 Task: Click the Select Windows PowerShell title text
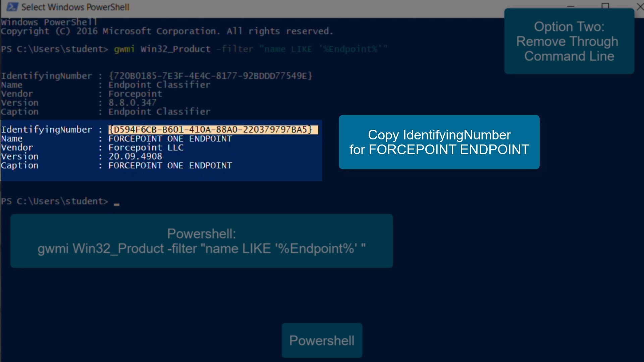(x=75, y=7)
